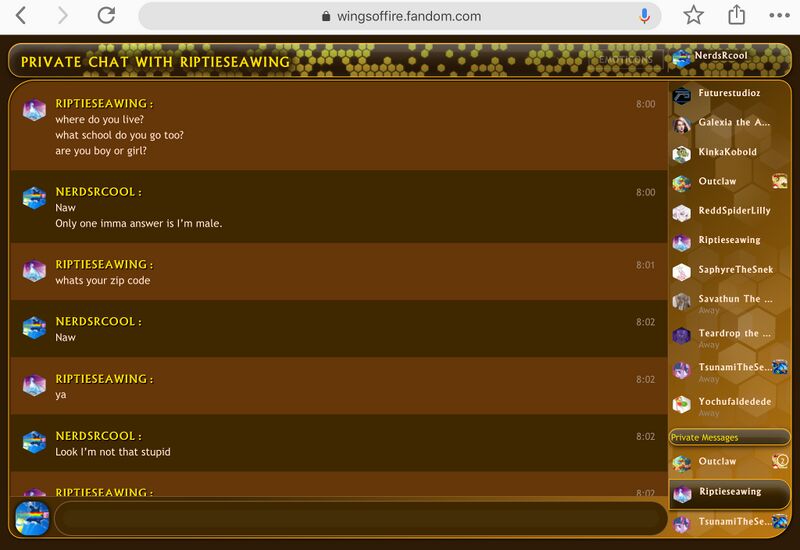The image size is (800, 550).
Task: Open the browser more options menu
Action: click(x=779, y=16)
